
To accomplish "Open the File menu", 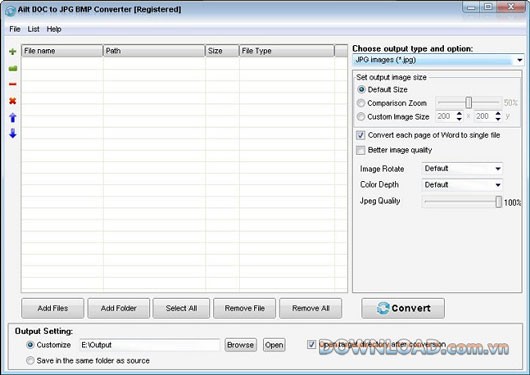I will coord(15,29).
